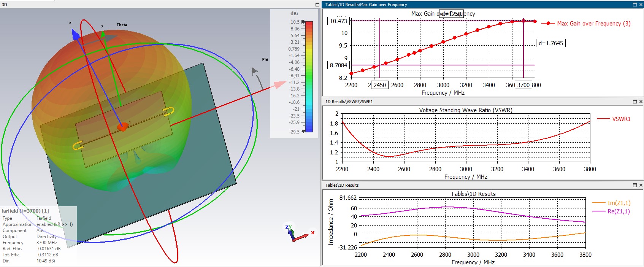Click the Theta label in 3D view
This screenshot has width=644, height=267.
click(x=122, y=25)
